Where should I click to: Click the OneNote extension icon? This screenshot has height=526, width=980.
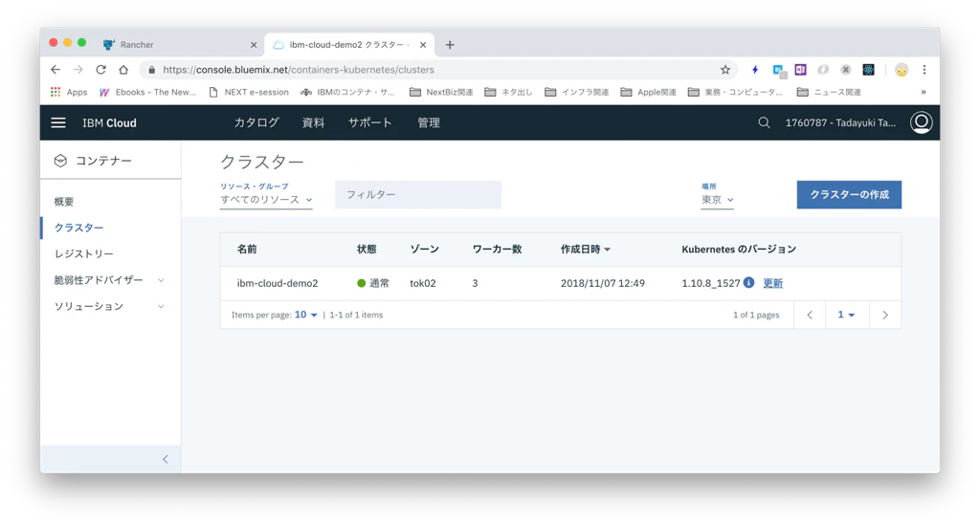pos(801,70)
